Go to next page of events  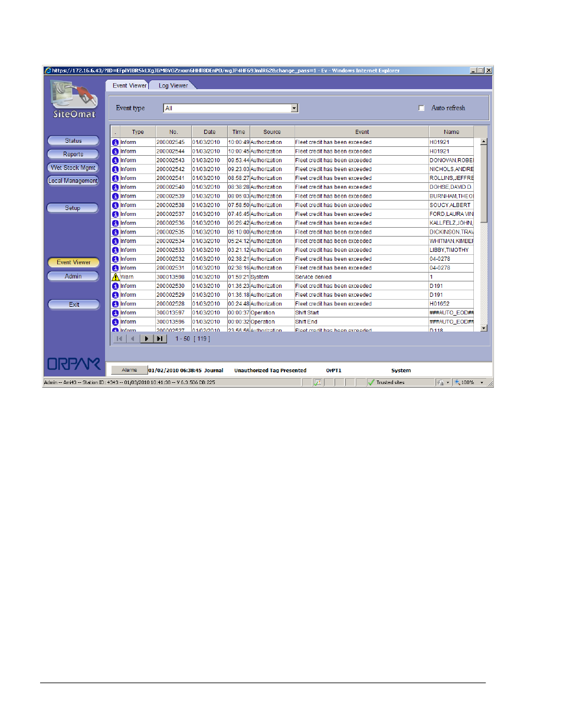pyautogui.click(x=146, y=339)
